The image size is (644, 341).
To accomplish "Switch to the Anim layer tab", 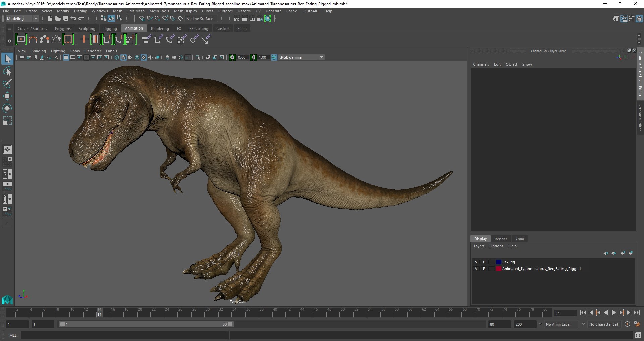I will 519,239.
